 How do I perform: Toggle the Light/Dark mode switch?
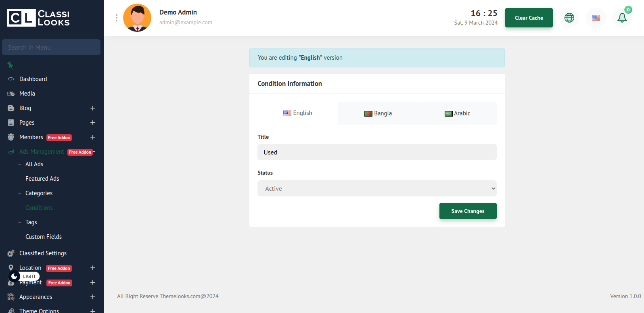(24, 276)
